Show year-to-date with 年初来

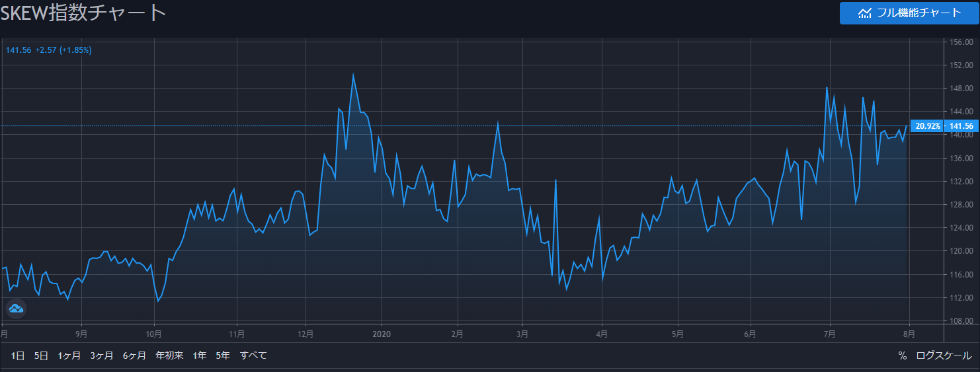pyautogui.click(x=169, y=355)
